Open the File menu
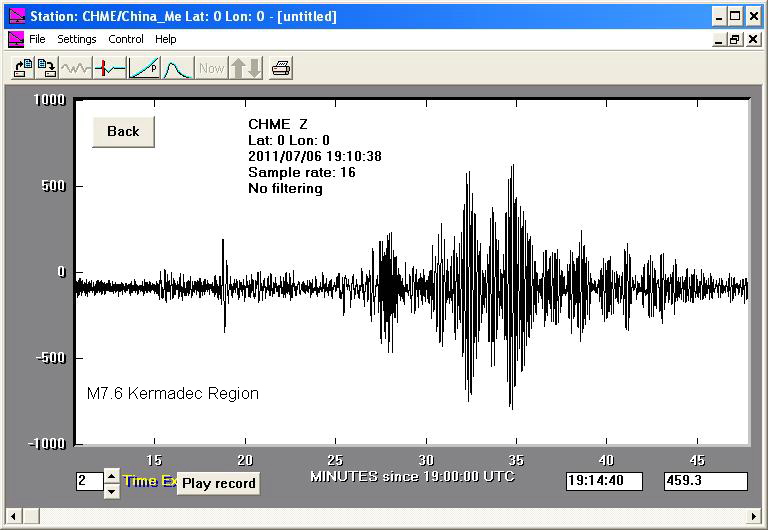 37,39
